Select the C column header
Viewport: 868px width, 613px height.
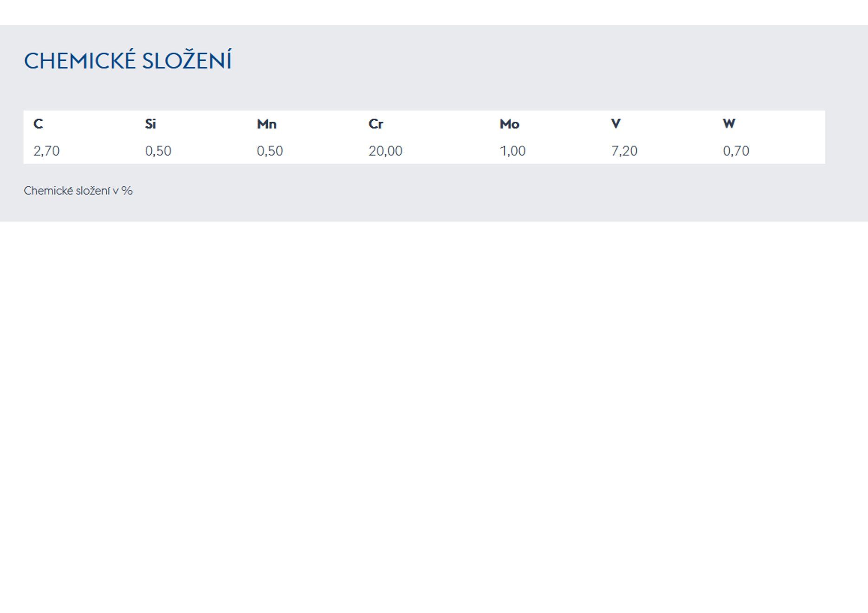click(38, 124)
